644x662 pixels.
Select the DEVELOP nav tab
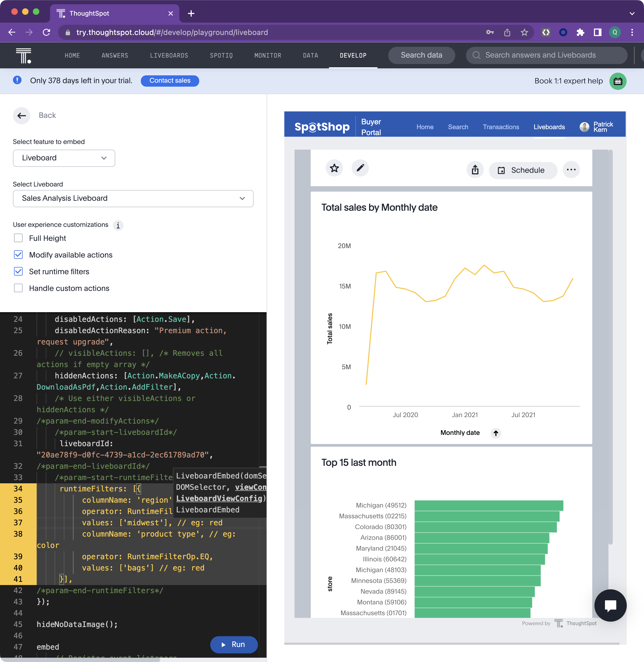[x=353, y=55]
